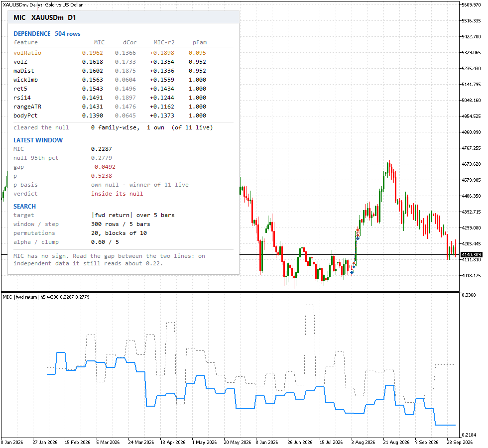
Task: Click rsi14 dCor value 0.1897
Action: 125,98
